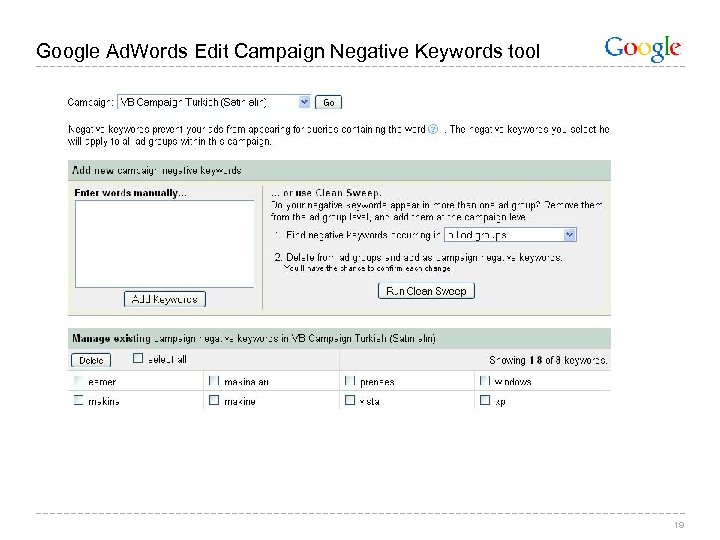
Task: Click the Add Keywords button
Action: (x=165, y=299)
